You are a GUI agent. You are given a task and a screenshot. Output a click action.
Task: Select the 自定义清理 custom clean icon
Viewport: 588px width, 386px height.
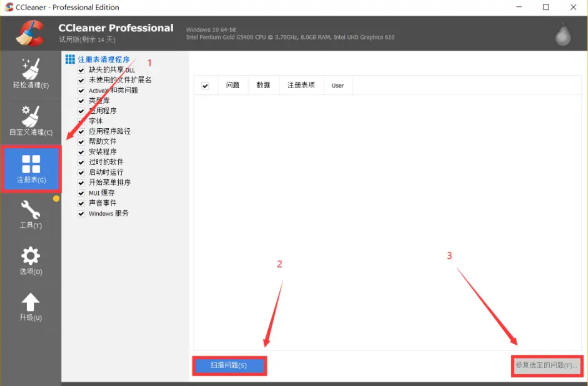coord(30,122)
